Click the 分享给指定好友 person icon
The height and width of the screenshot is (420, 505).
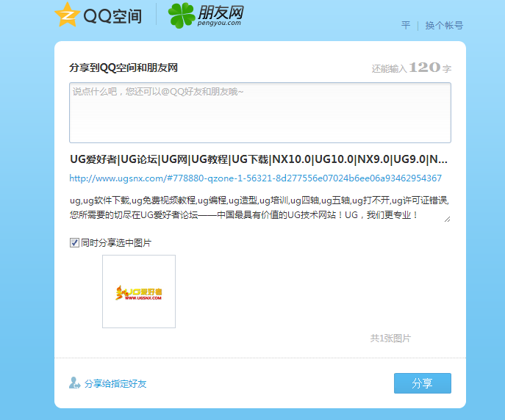(x=75, y=383)
